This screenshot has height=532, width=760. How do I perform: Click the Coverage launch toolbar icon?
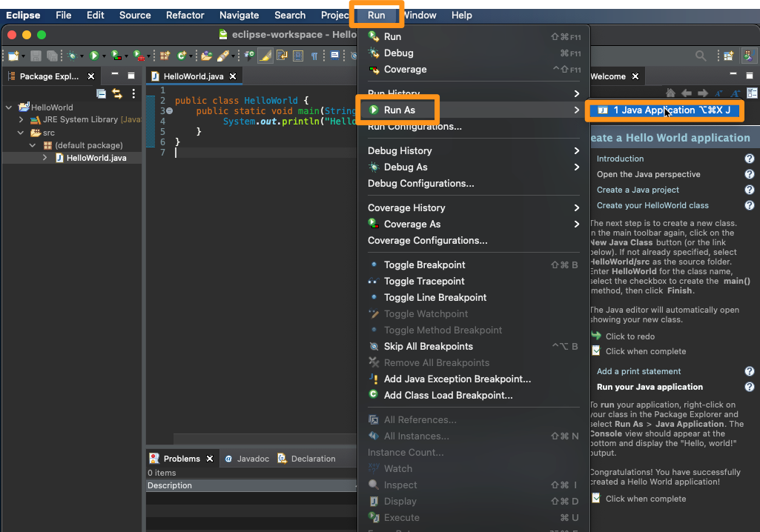point(116,56)
